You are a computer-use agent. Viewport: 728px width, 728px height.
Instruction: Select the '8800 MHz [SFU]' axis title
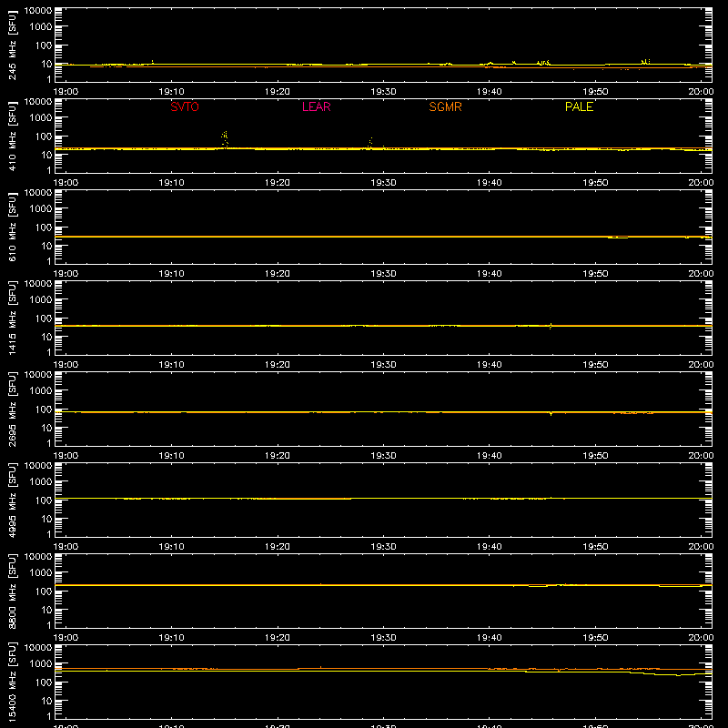pyautogui.click(x=12, y=591)
